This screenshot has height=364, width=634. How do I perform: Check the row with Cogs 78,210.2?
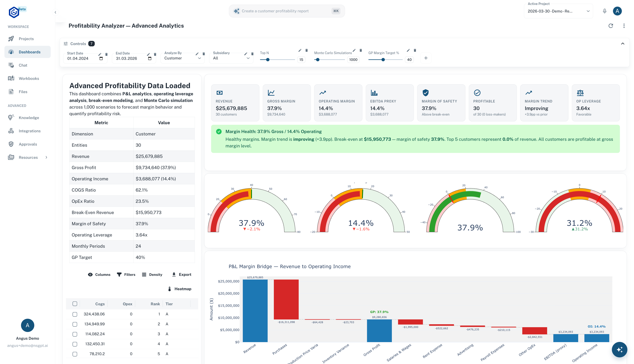[75, 354]
